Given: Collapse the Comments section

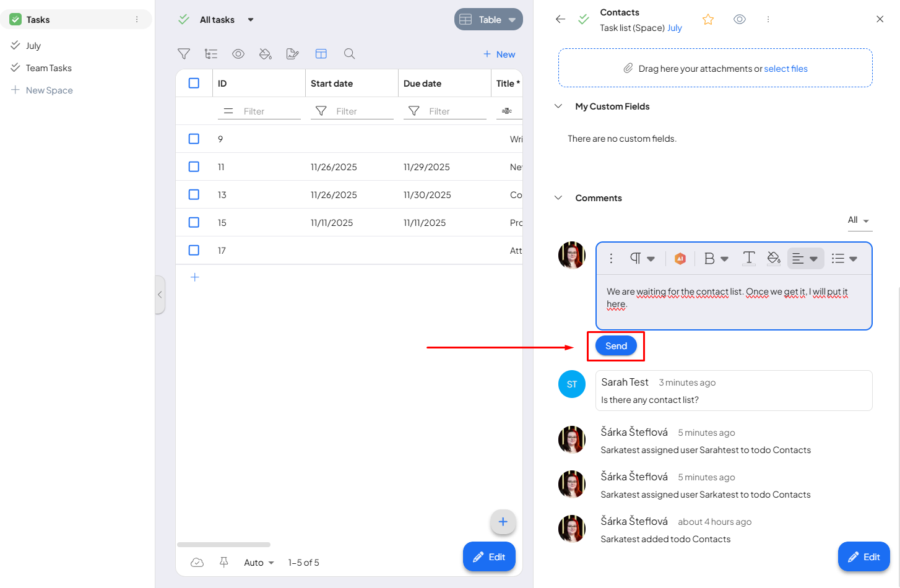Looking at the screenshot, I should pos(558,198).
